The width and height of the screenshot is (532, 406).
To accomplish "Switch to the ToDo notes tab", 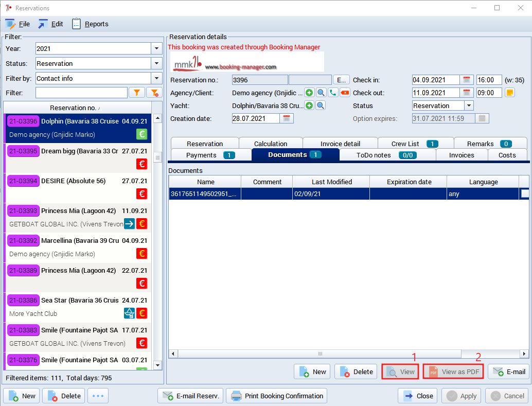I will click(387, 155).
